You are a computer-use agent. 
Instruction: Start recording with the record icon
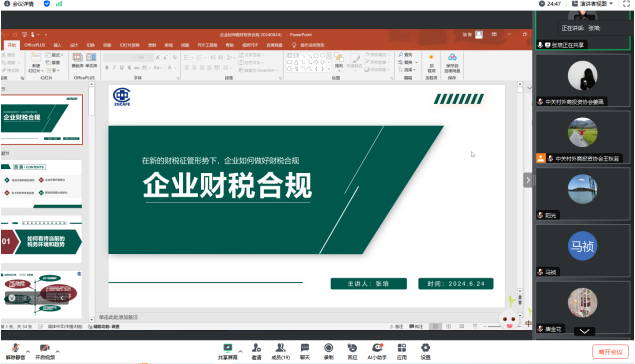(328, 351)
